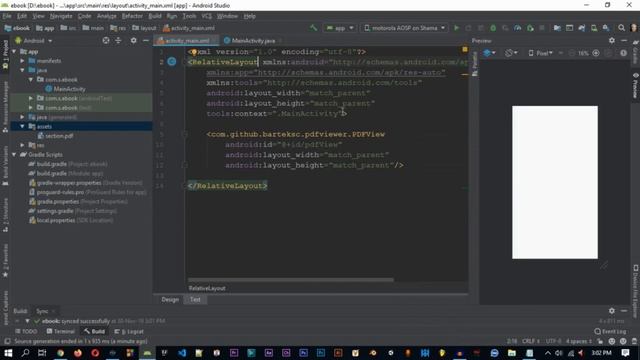Viewport: 640px width, 360px height.
Task: Click the RelativeLayout breadcrumb below editor
Action: pos(207,288)
